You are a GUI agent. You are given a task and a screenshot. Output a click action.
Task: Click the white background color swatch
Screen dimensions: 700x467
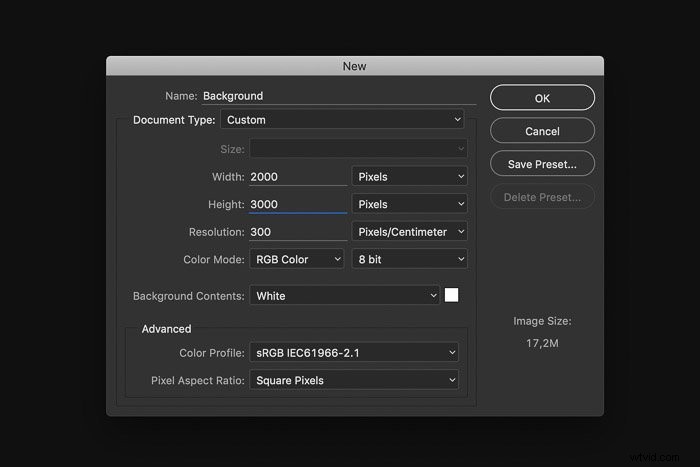coord(451,295)
